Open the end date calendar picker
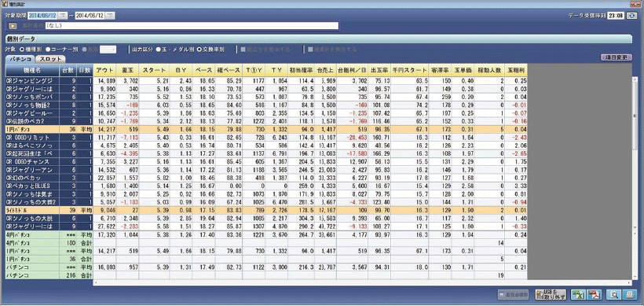Screen dimensions: 644x306 tap(110, 16)
